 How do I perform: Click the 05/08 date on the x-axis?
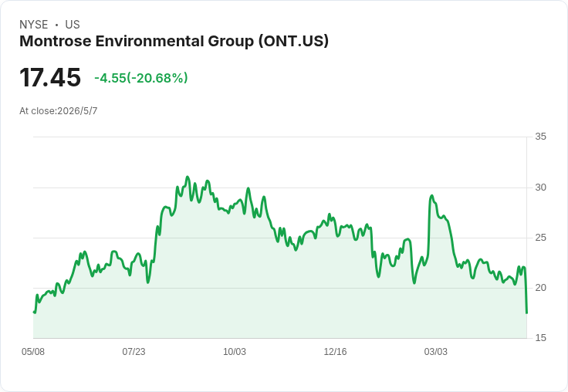point(33,352)
